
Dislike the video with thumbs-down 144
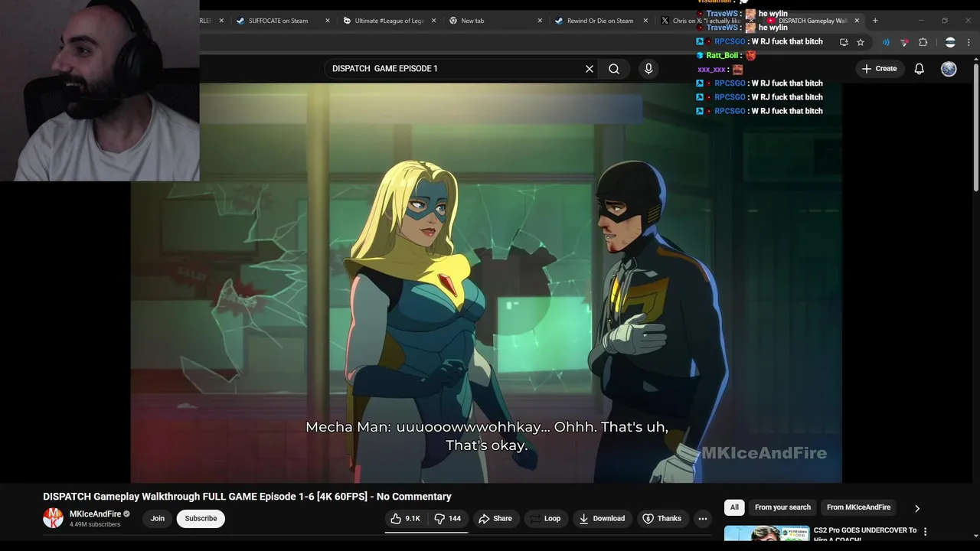pyautogui.click(x=448, y=519)
